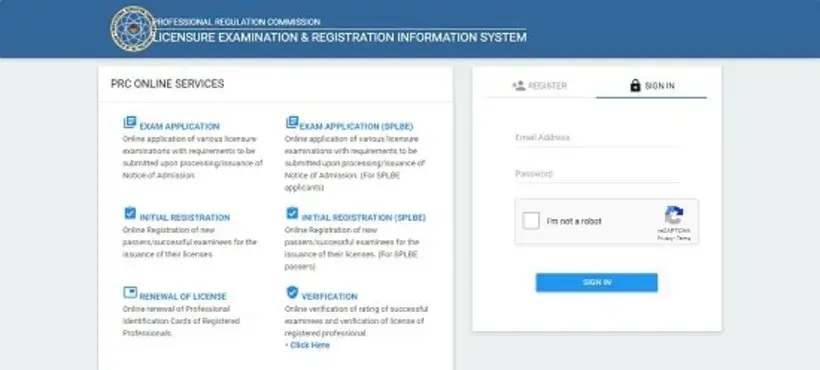Focus the Password field
This screenshot has width=820, height=370.
tap(597, 174)
